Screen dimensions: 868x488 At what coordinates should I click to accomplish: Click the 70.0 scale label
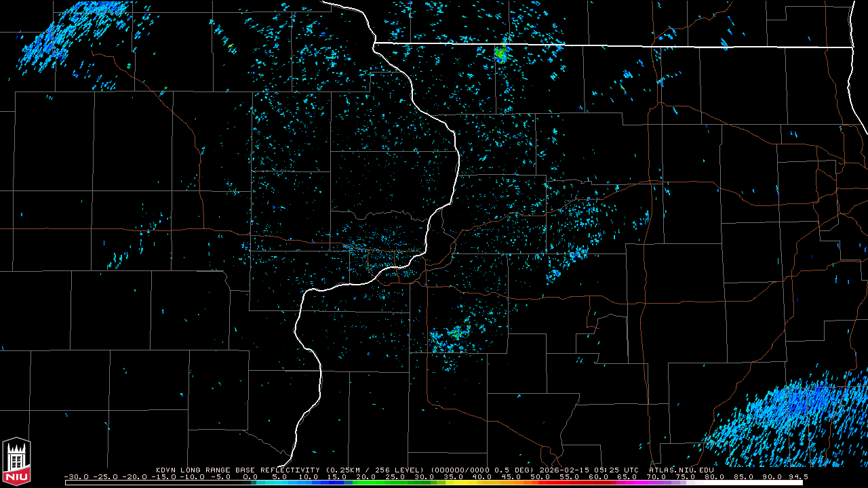pos(656,477)
